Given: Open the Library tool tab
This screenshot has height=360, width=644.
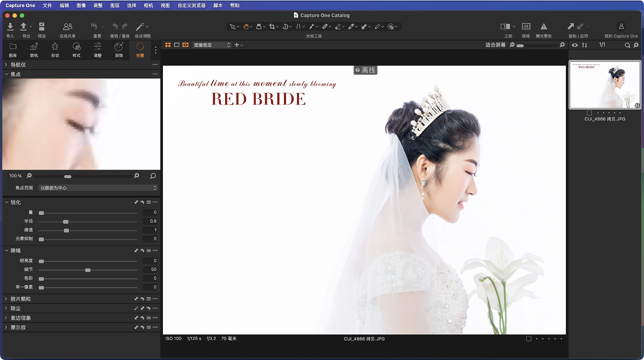Looking at the screenshot, I should (13, 49).
